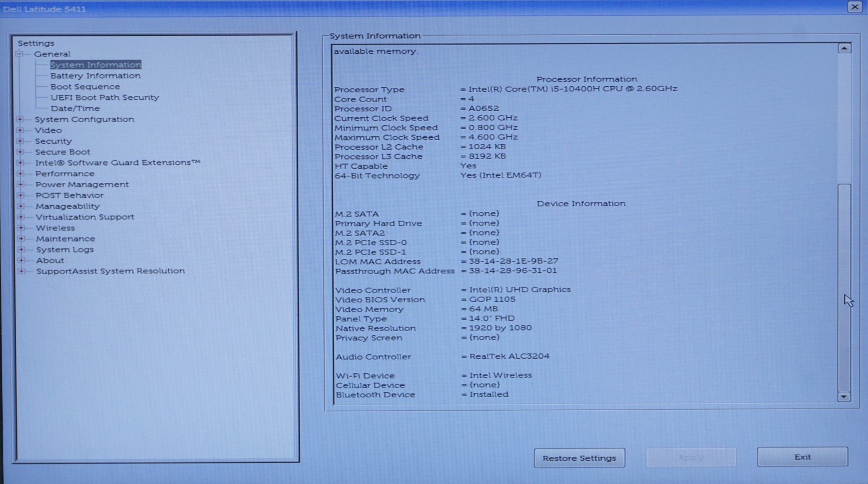Select System Information in the tree

(x=95, y=65)
